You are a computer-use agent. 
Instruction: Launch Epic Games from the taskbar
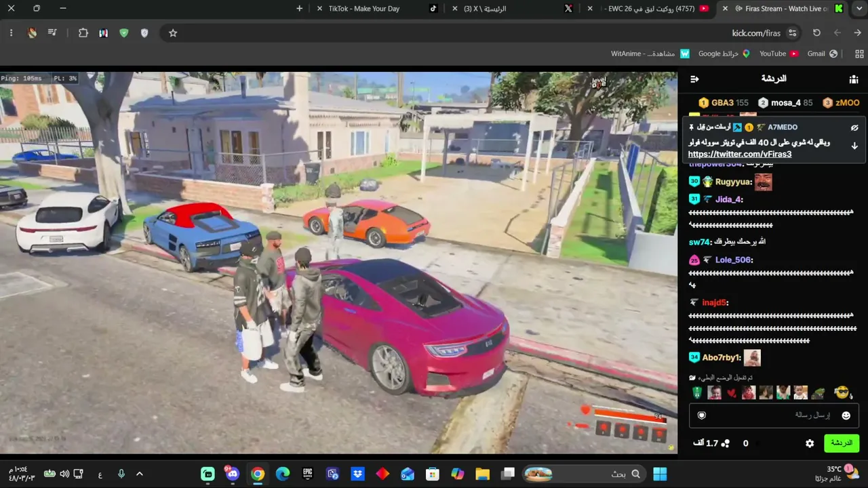tap(308, 474)
